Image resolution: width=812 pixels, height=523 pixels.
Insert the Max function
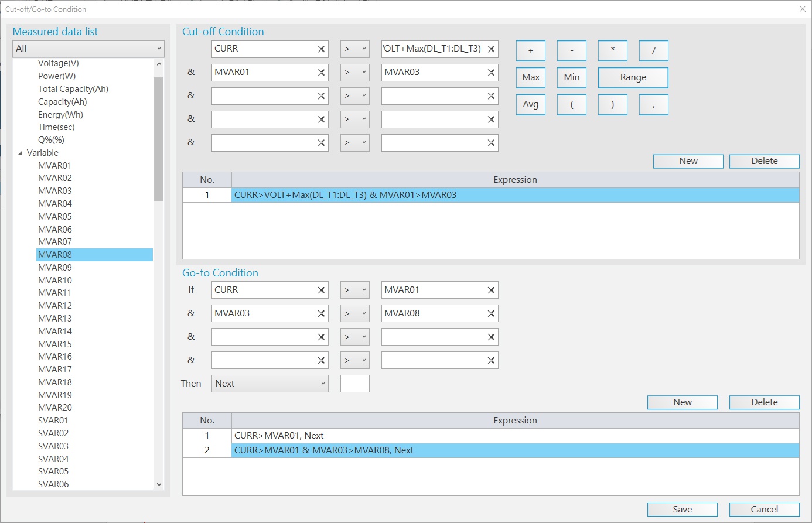point(530,77)
